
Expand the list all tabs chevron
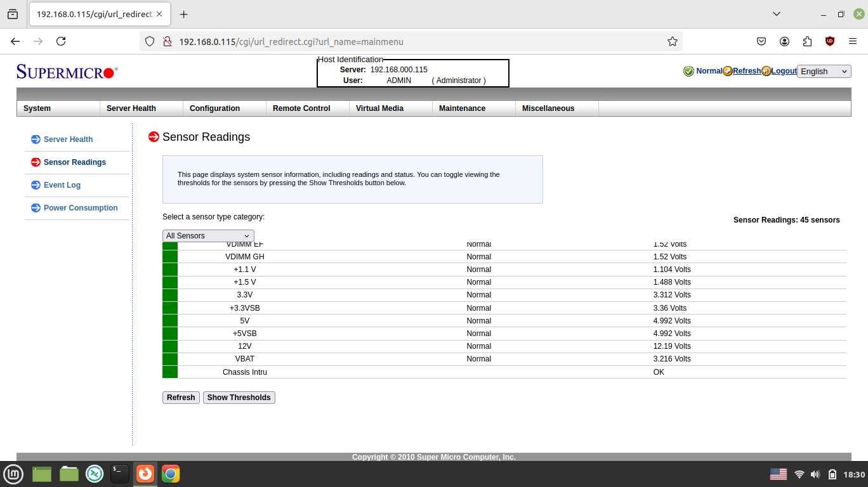(x=776, y=14)
